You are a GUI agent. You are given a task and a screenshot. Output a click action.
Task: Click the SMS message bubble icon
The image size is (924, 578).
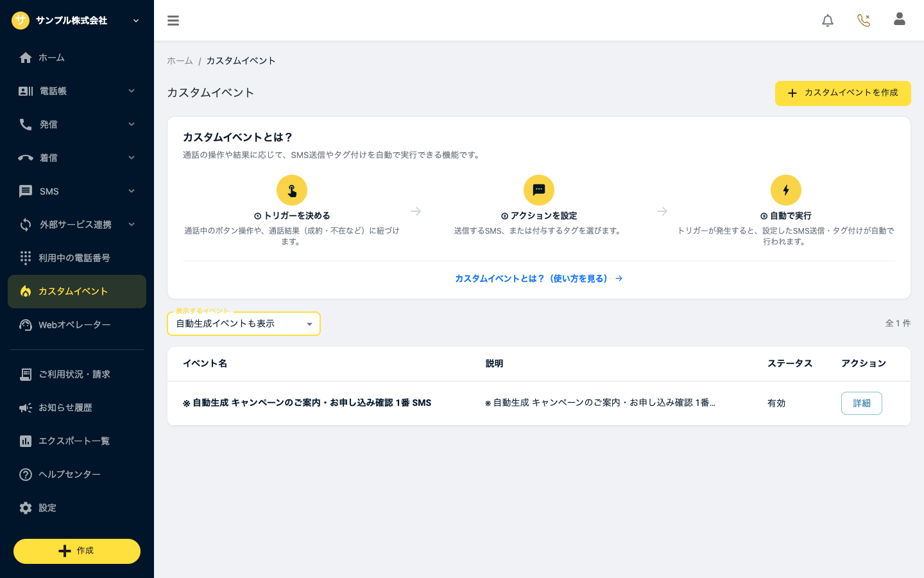coord(26,191)
